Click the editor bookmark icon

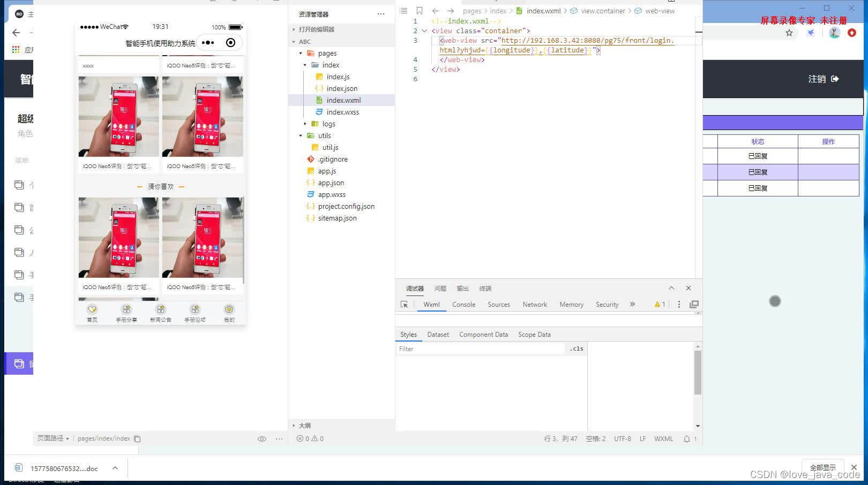coord(420,11)
